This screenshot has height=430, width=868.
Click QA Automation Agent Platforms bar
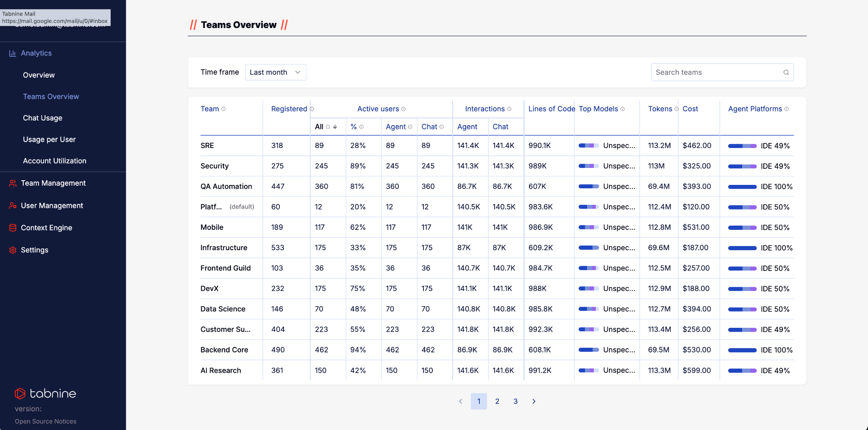pyautogui.click(x=743, y=187)
